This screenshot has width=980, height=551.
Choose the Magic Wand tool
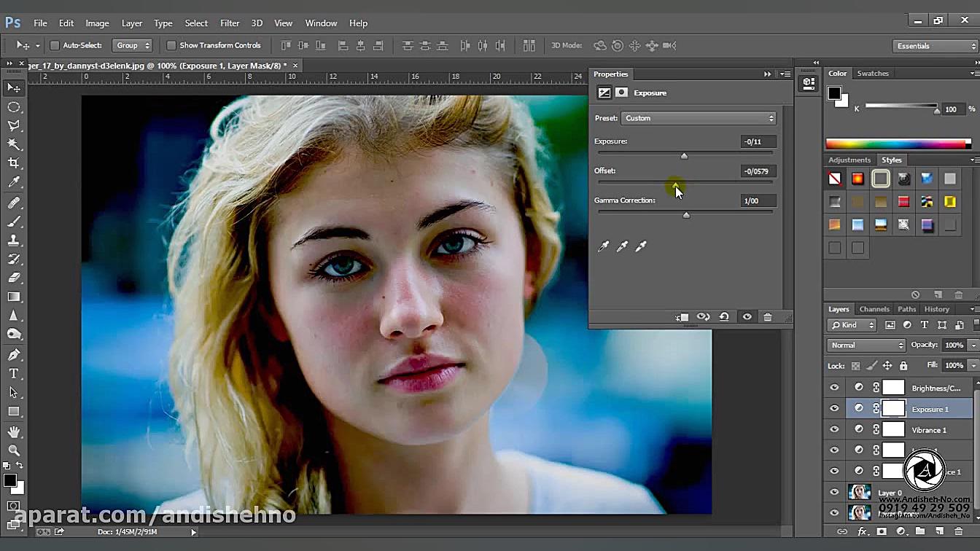point(14,144)
